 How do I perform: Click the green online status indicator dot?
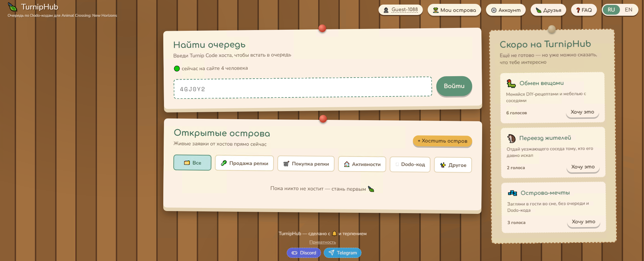point(177,68)
